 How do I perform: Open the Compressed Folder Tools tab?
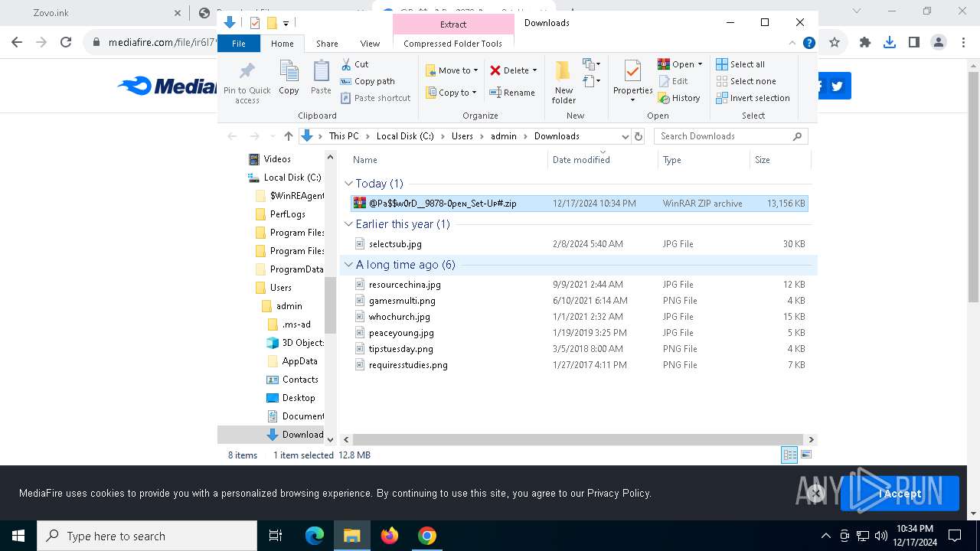pyautogui.click(x=453, y=44)
